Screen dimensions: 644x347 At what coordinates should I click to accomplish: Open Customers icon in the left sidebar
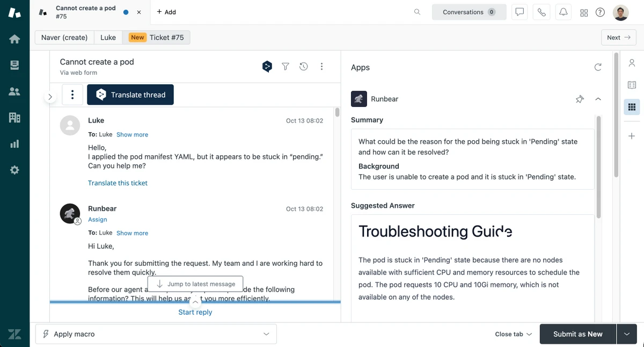14,91
